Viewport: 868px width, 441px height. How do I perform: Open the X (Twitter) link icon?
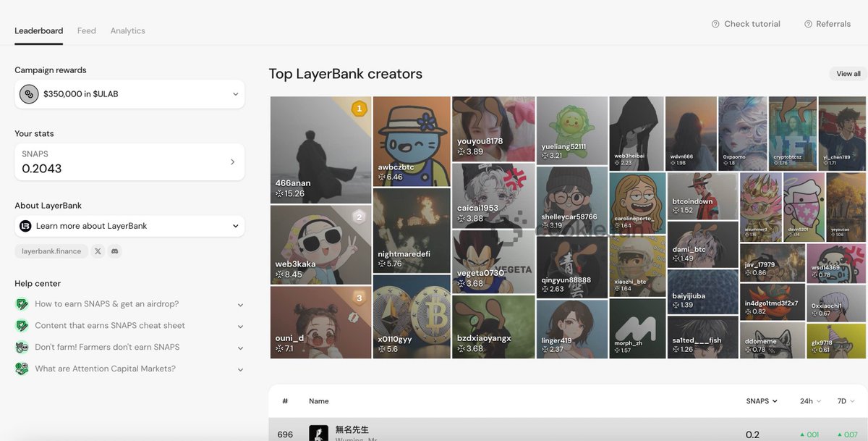(x=98, y=251)
